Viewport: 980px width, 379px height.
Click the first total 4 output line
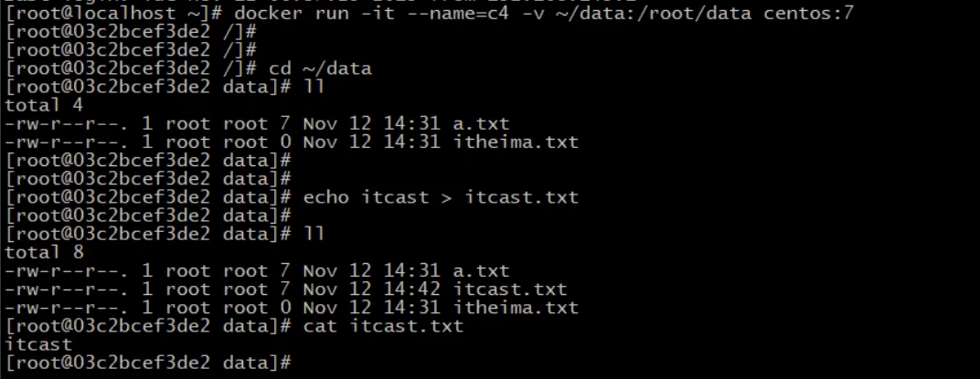(x=44, y=105)
